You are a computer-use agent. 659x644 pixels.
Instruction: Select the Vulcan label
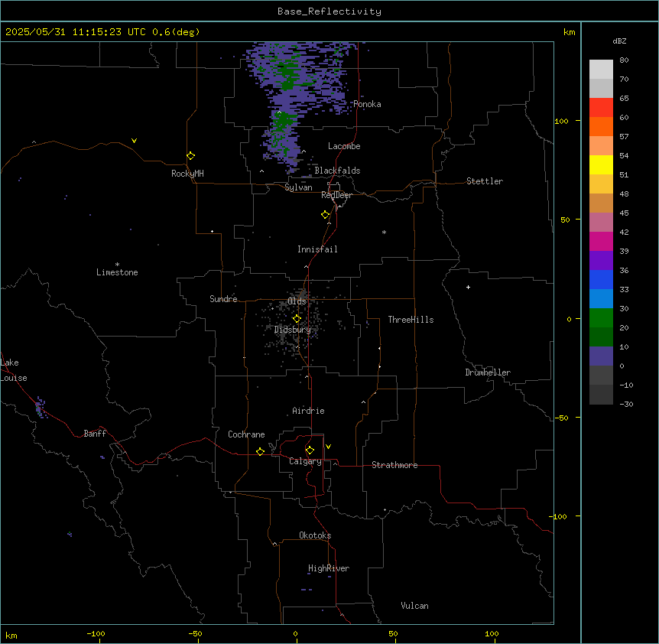click(414, 606)
